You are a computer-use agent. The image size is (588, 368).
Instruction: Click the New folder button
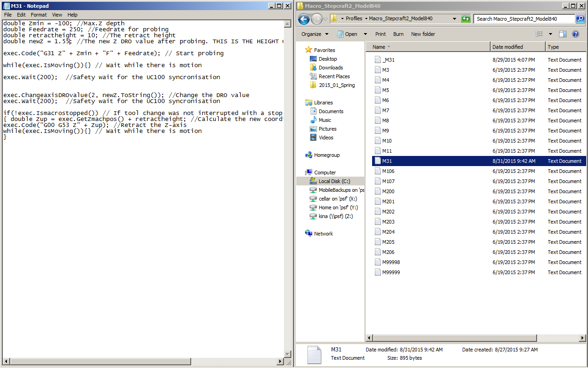coord(423,34)
